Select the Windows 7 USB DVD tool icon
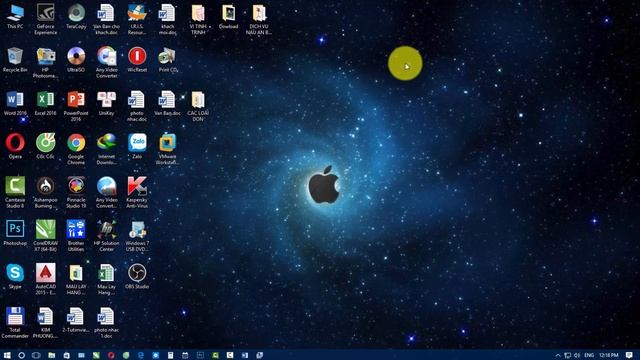 [137, 236]
